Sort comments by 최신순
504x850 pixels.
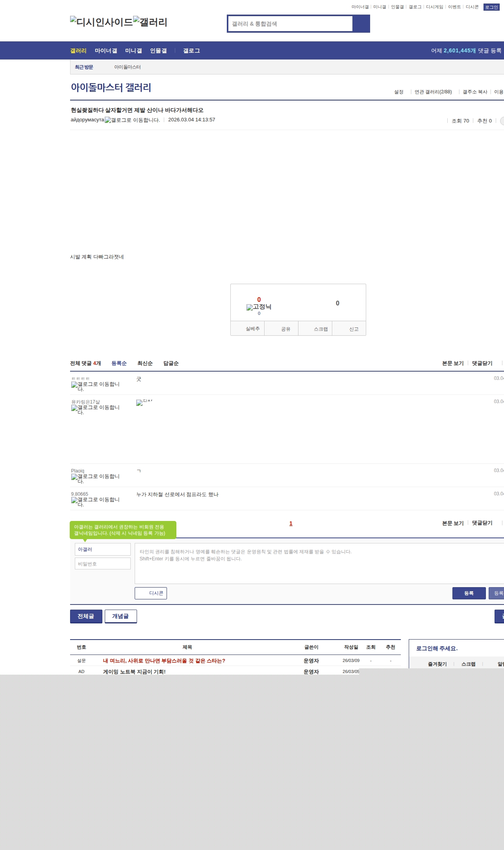(x=145, y=363)
